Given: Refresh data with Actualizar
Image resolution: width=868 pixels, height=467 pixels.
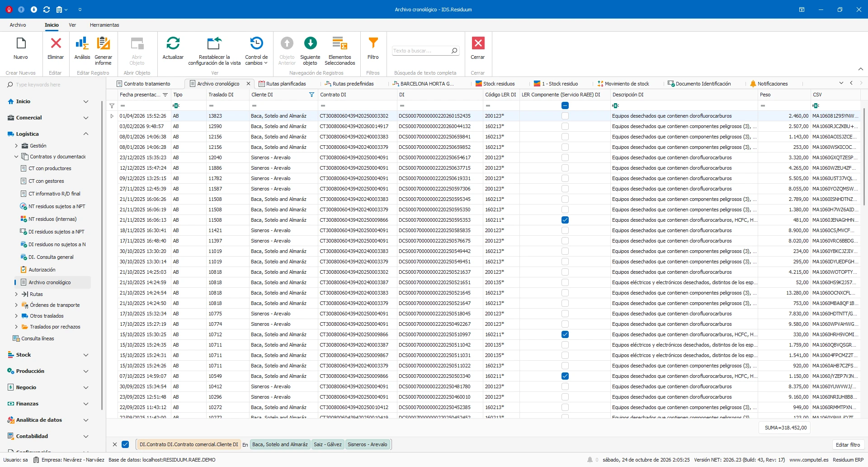Looking at the screenshot, I should [x=173, y=43].
